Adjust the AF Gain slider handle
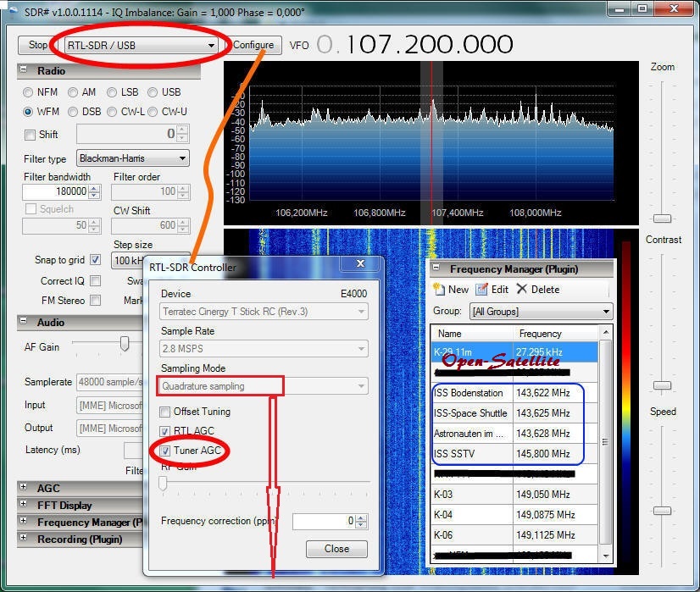700x592 pixels. tap(125, 343)
